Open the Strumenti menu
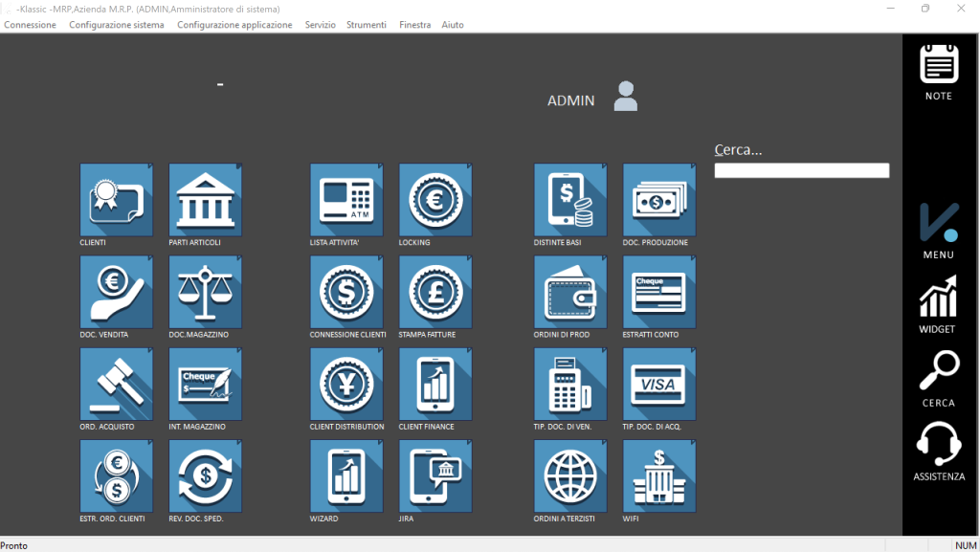Image resolution: width=980 pixels, height=552 pixels. (367, 25)
